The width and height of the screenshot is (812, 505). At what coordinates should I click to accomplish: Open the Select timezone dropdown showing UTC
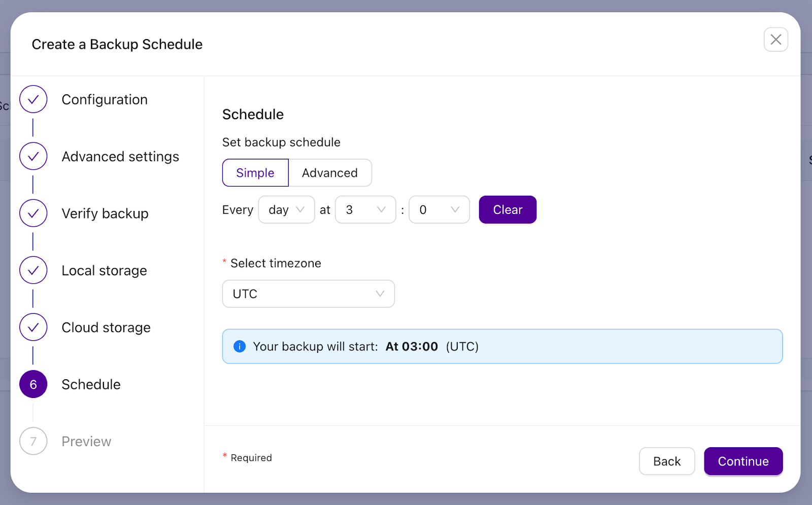point(308,294)
